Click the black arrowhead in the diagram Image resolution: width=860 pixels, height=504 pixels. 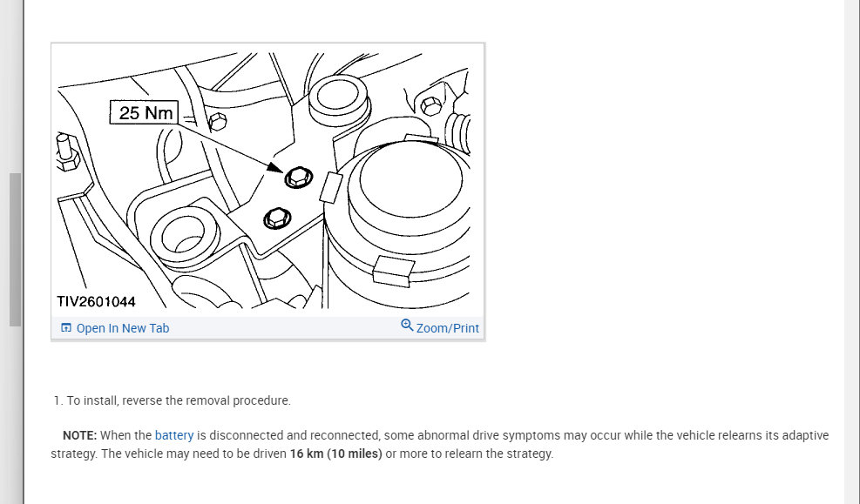tap(275, 167)
